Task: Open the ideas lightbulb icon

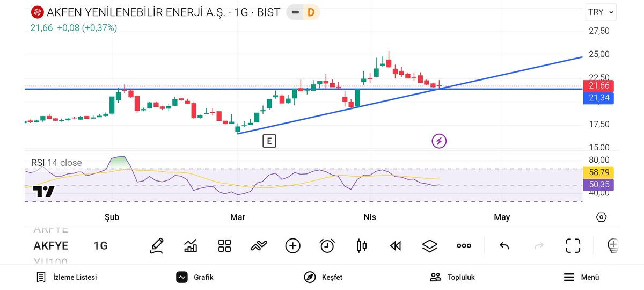Action: [x=612, y=246]
